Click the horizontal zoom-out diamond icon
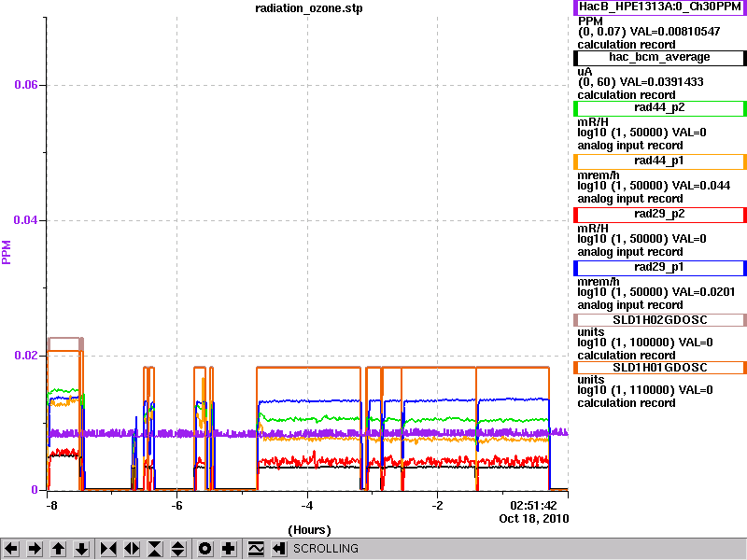 tap(132, 549)
